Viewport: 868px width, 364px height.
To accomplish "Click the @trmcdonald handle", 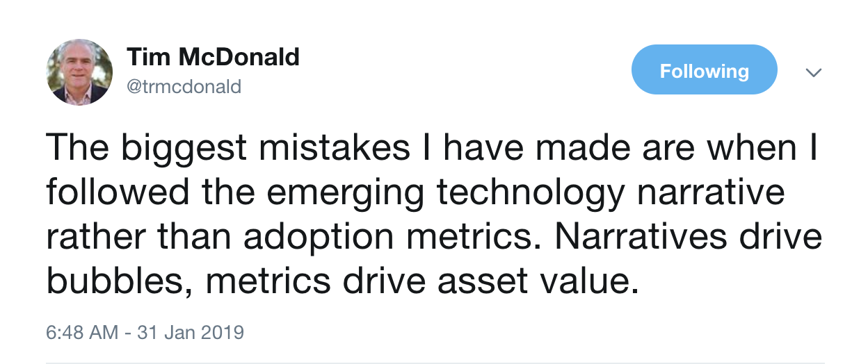I will (x=184, y=87).
